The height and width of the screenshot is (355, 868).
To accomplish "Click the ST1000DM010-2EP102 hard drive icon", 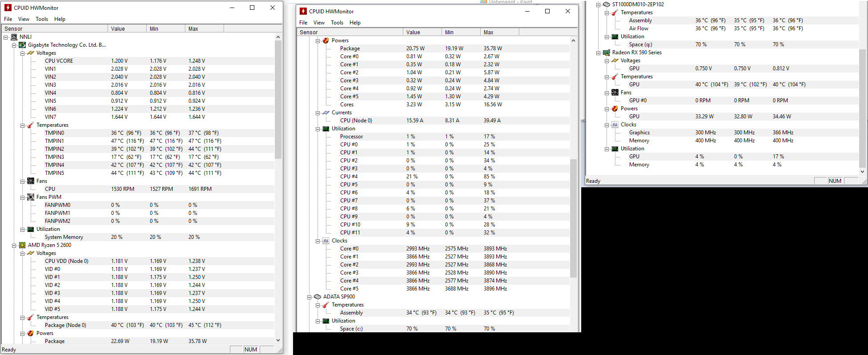I will 607,4.
